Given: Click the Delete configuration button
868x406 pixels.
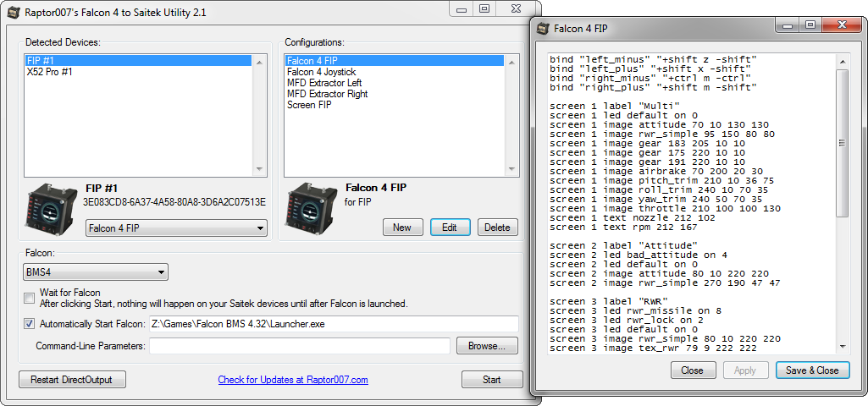Looking at the screenshot, I should coord(498,228).
